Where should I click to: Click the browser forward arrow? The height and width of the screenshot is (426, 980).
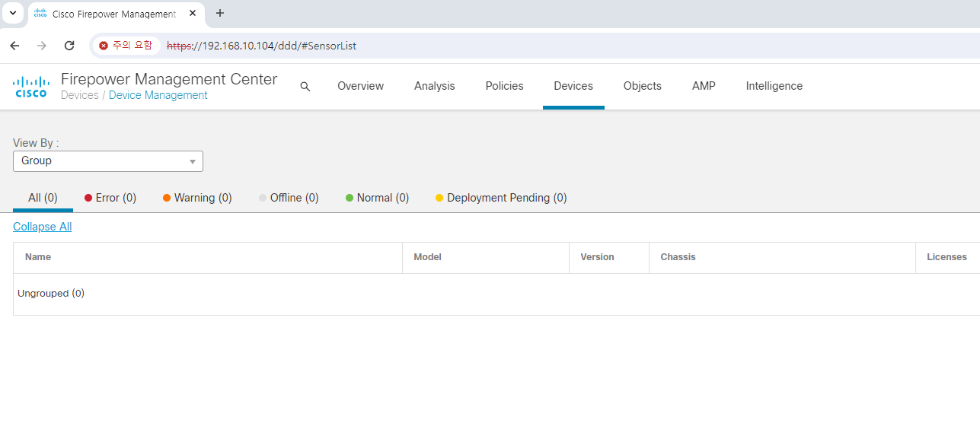click(x=42, y=46)
